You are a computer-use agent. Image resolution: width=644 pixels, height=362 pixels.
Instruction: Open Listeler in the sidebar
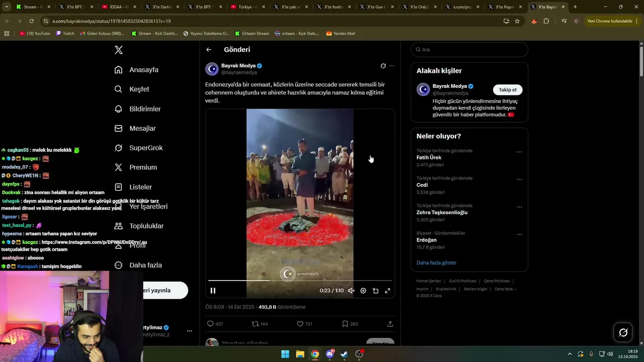point(133,187)
